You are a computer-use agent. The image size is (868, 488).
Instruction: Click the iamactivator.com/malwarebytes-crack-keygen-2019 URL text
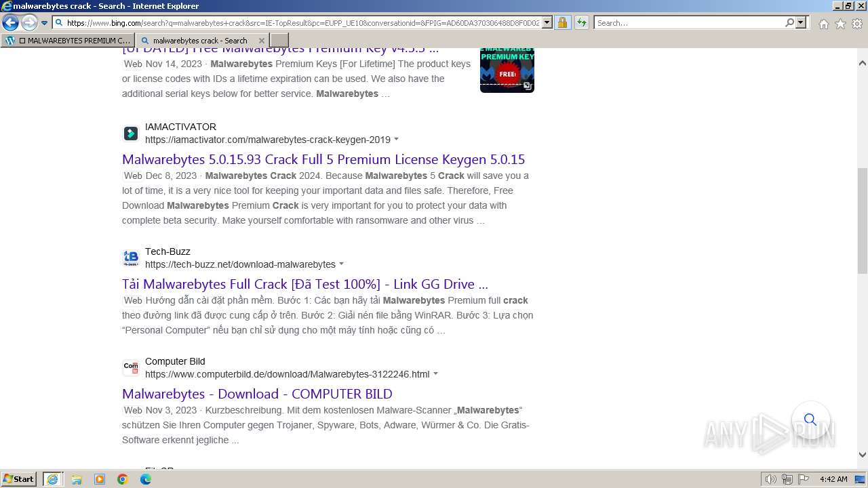click(268, 140)
